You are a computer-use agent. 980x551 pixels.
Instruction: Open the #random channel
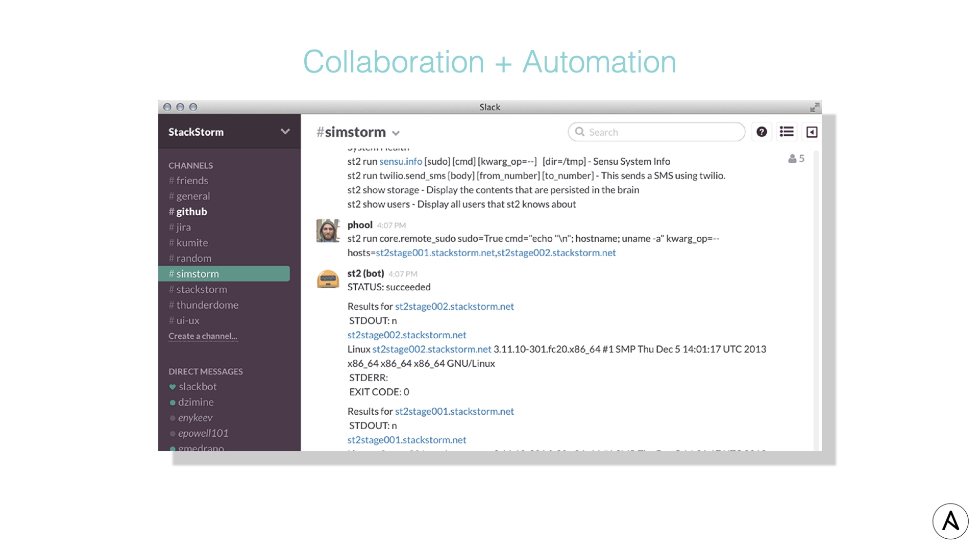click(x=190, y=258)
